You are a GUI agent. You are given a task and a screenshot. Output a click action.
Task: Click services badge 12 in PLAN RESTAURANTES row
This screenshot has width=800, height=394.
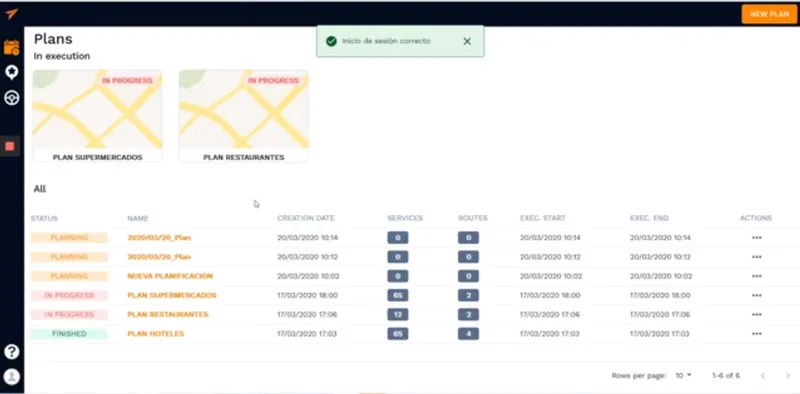tap(397, 314)
